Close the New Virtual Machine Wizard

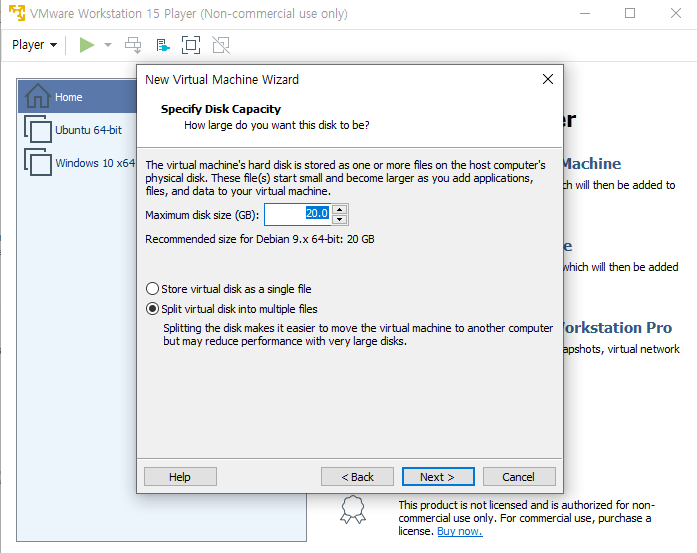tap(548, 79)
